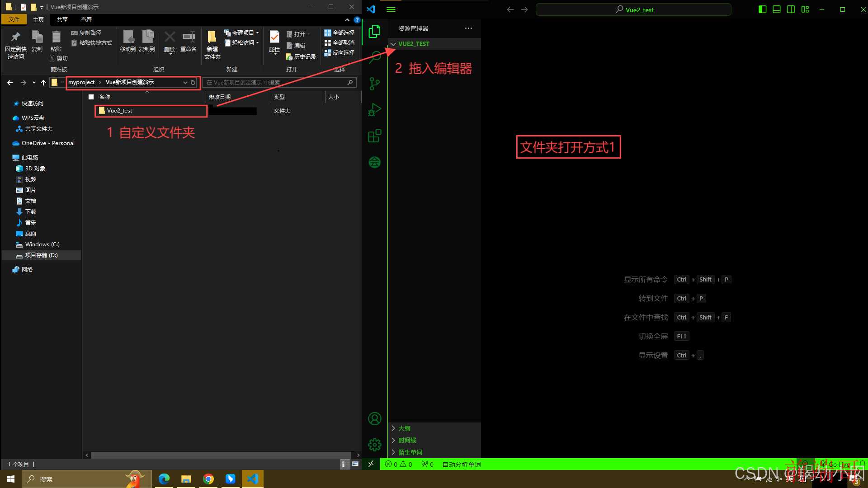Open Customize Layout icon in VS Code
Screen dimensions: 868x488
pos(805,9)
